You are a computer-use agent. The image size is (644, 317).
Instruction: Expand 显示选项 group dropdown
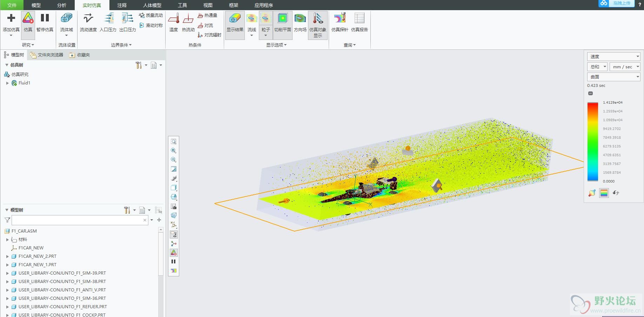click(276, 45)
